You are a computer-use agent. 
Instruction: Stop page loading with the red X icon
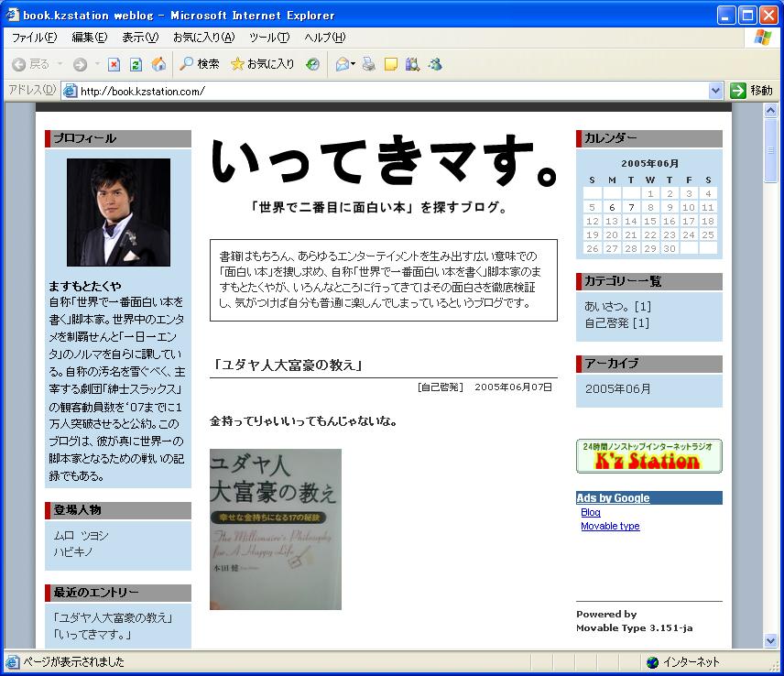pyautogui.click(x=114, y=64)
